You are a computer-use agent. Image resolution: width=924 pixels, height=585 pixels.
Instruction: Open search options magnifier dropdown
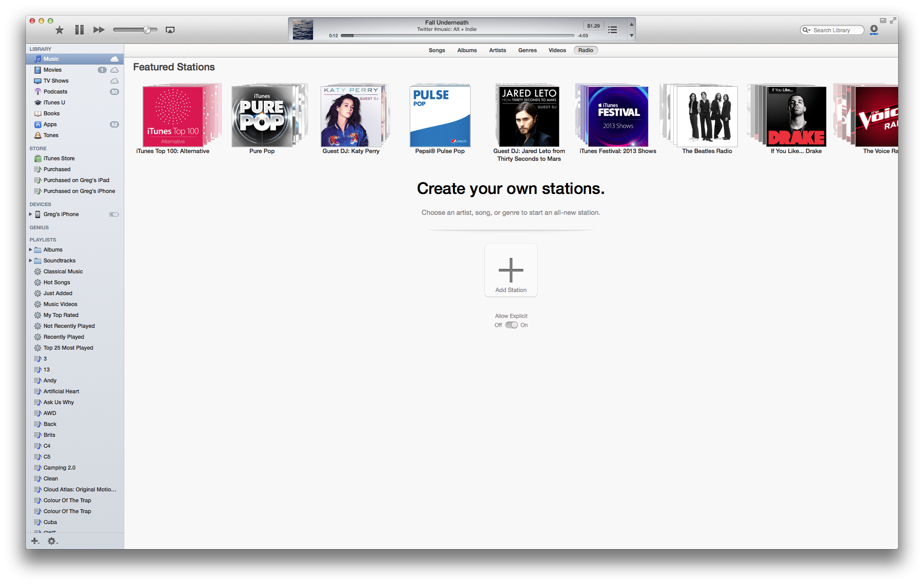(806, 30)
